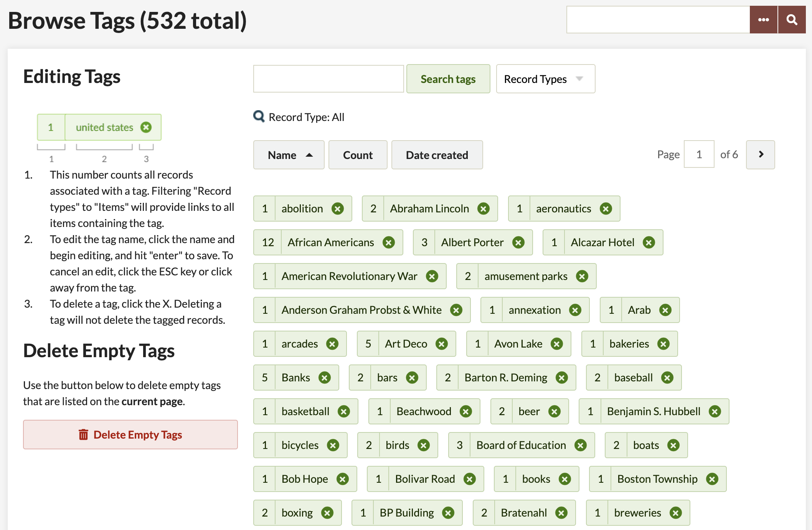Sort tags by Name
This screenshot has width=812, height=530.
289,155
